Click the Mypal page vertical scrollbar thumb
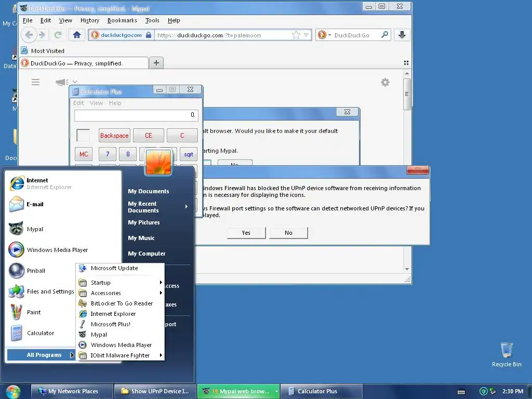The width and height of the screenshot is (532, 399). pos(407,94)
